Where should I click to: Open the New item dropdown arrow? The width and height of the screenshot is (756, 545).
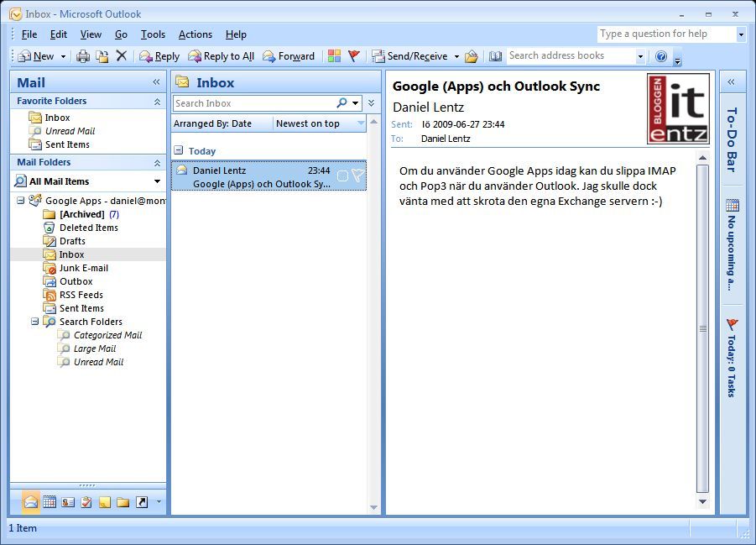click(x=63, y=56)
